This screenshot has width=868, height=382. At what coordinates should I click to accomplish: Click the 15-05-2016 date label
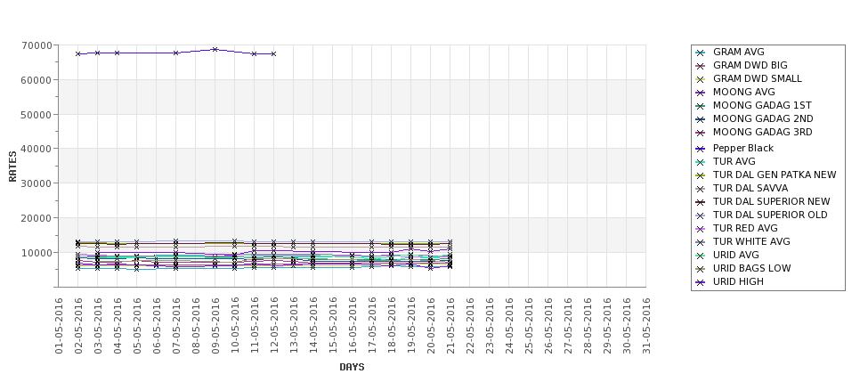pyautogui.click(x=333, y=326)
